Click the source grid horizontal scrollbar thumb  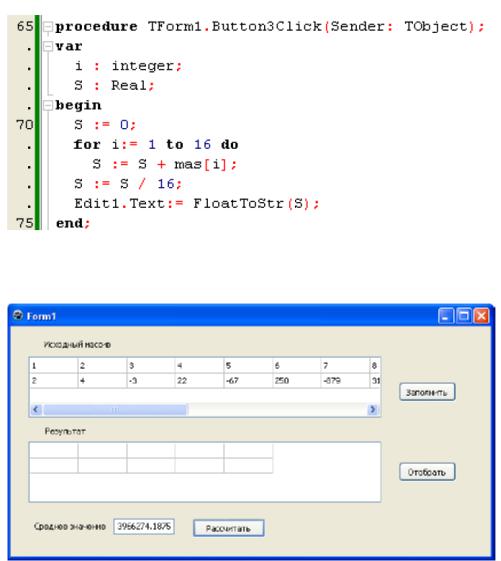point(115,409)
